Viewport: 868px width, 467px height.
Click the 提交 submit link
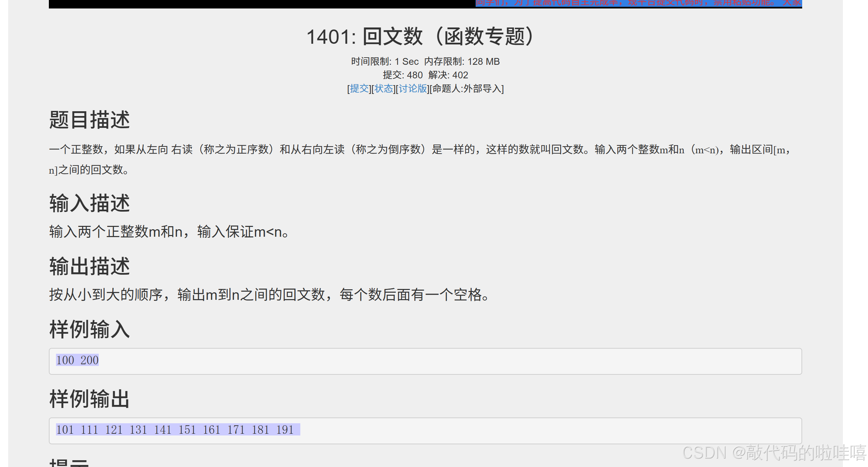359,89
